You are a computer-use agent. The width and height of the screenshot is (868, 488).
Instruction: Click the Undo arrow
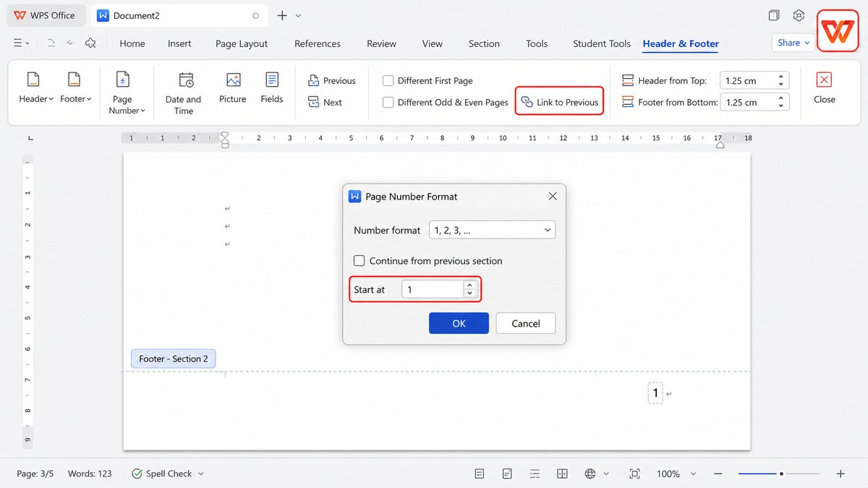coord(51,43)
